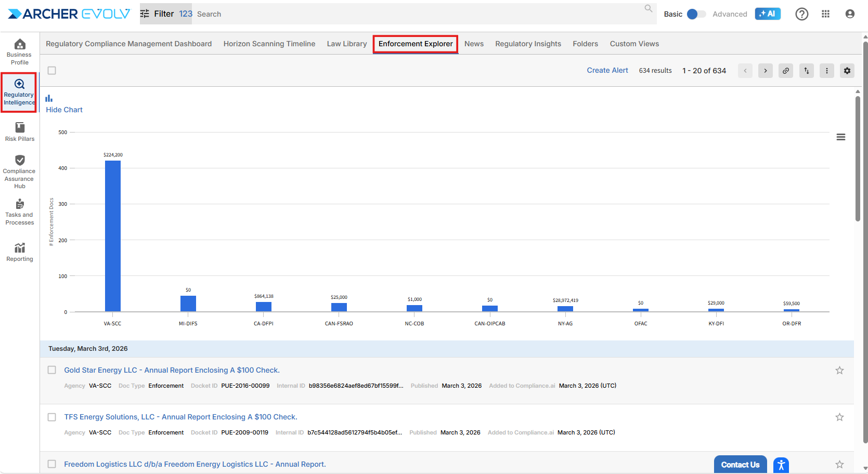Copy link using chain icon
The height and width of the screenshot is (474, 868).
pos(786,71)
